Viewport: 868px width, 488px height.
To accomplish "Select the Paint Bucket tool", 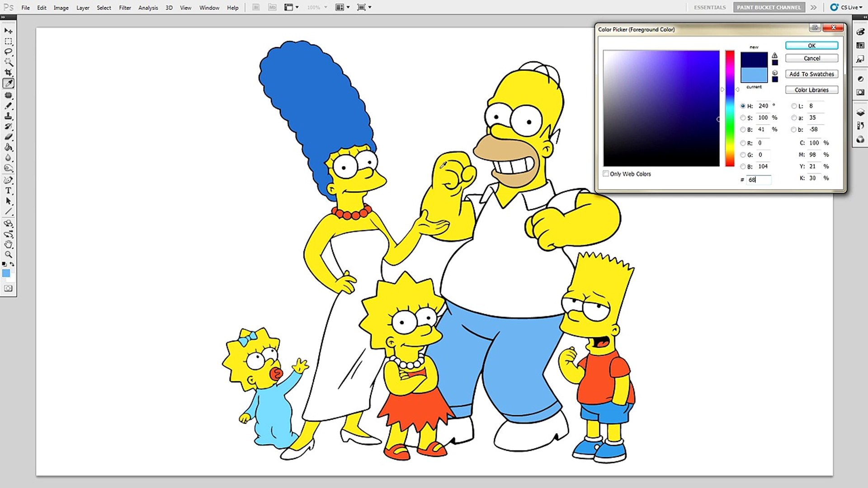I will coord(8,147).
